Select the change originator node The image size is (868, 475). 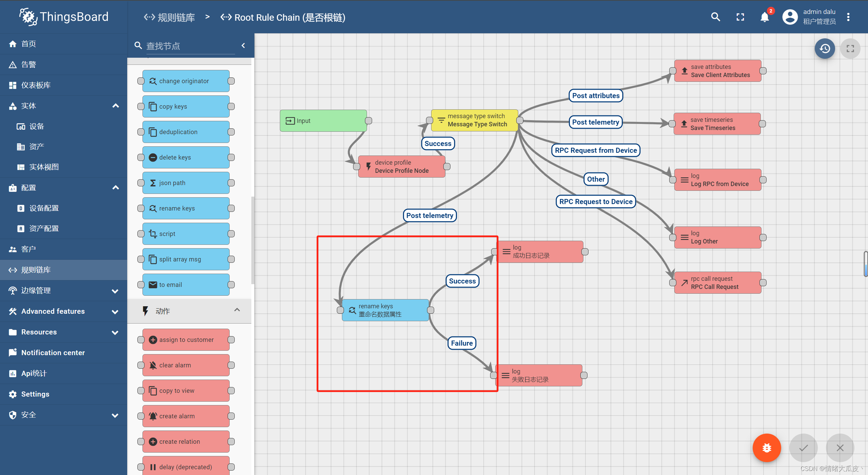click(x=186, y=81)
